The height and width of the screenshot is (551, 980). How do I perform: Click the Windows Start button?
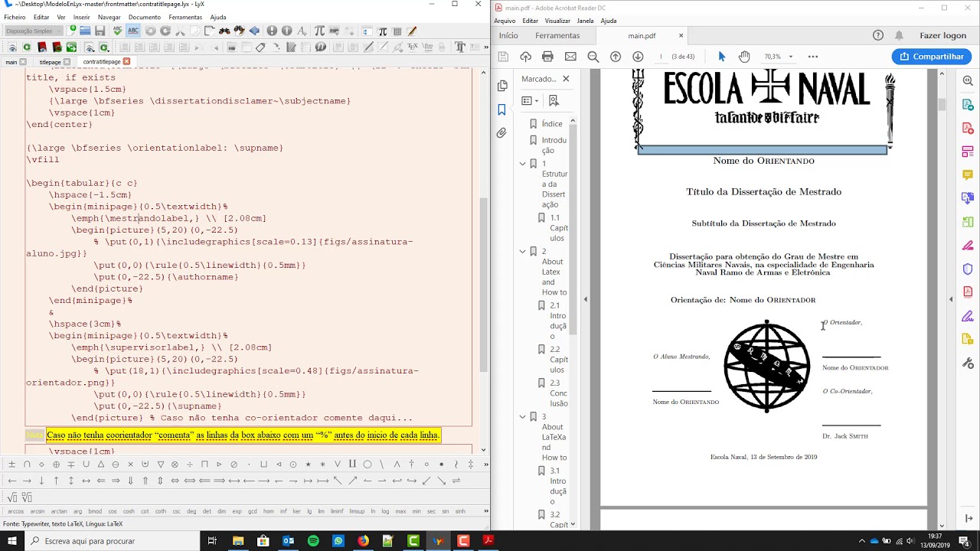pos(11,541)
